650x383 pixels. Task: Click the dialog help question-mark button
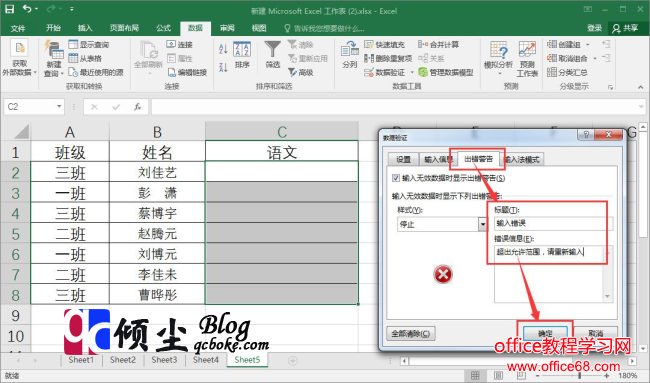[x=586, y=134]
